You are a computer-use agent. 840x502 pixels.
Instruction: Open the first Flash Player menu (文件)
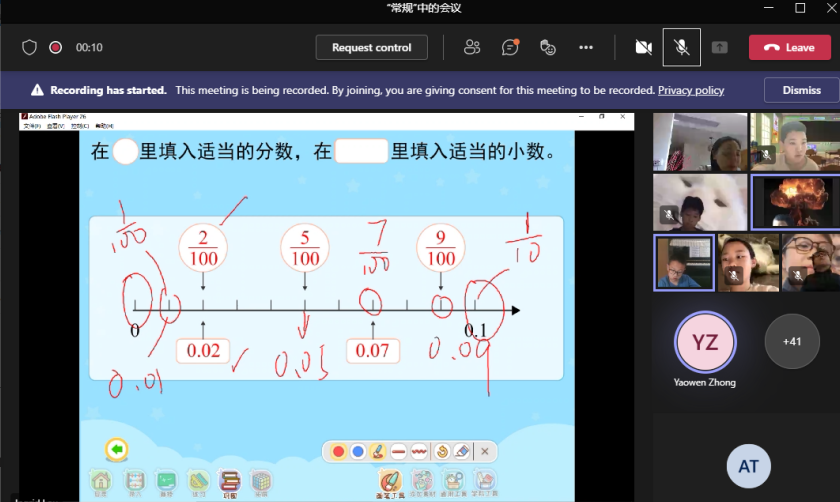coord(30,126)
